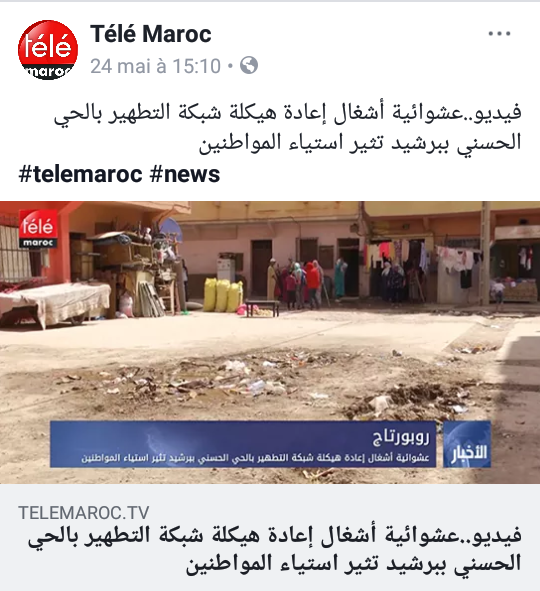Tap the #telemaroc hashtag

[81, 174]
